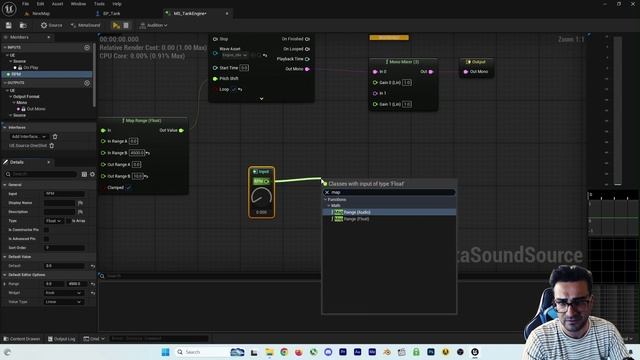Open Details property matrix grid icon
The height and width of the screenshot is (360, 640).
pyautogui.click(x=84, y=174)
